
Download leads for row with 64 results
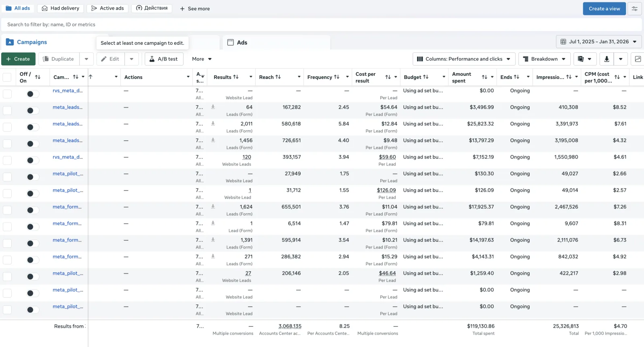[213, 107]
